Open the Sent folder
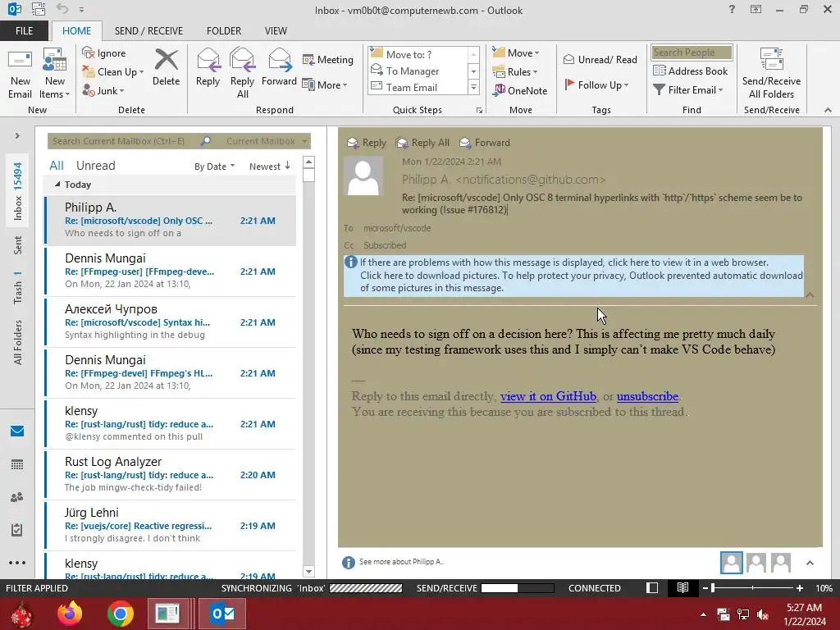This screenshot has width=840, height=630. 18,245
